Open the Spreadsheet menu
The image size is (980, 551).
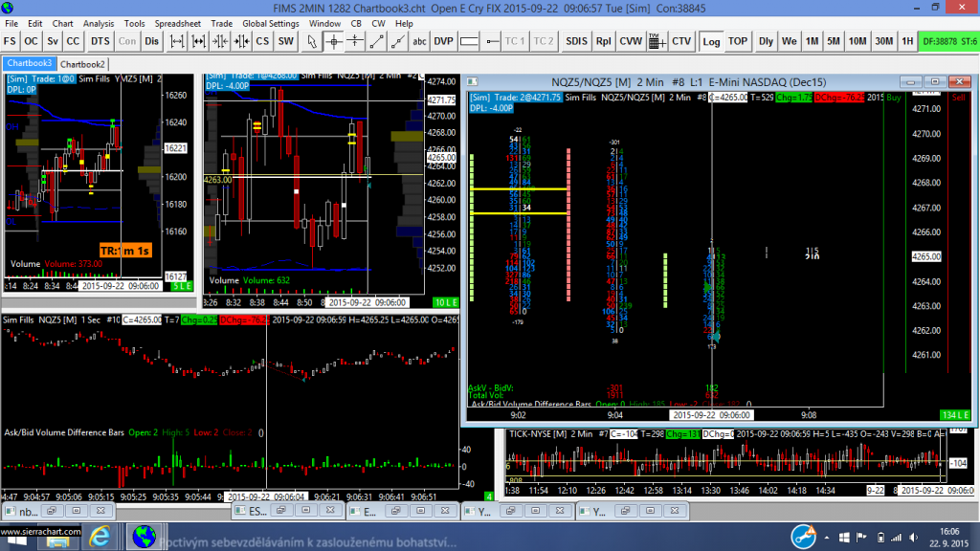pos(177,23)
